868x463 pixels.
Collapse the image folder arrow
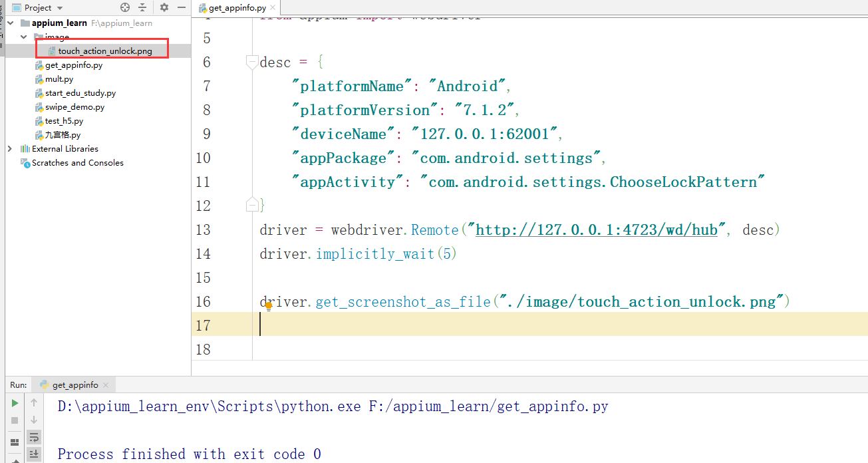click(24, 37)
